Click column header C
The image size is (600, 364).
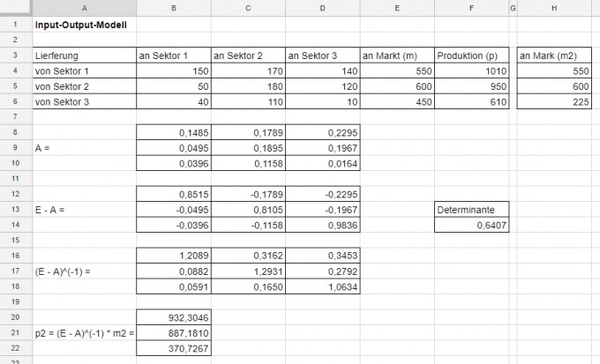pyautogui.click(x=248, y=8)
